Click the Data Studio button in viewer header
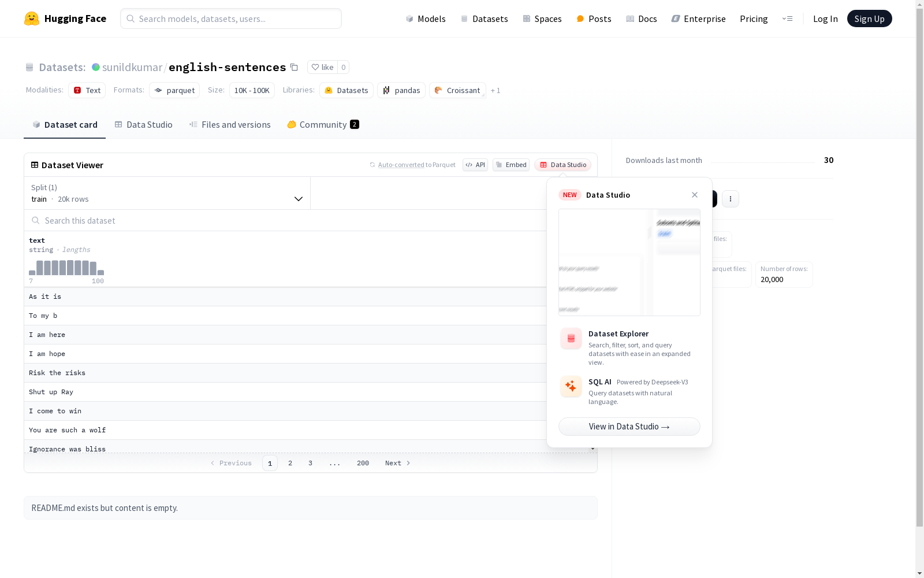The height and width of the screenshot is (578, 924). click(x=562, y=165)
